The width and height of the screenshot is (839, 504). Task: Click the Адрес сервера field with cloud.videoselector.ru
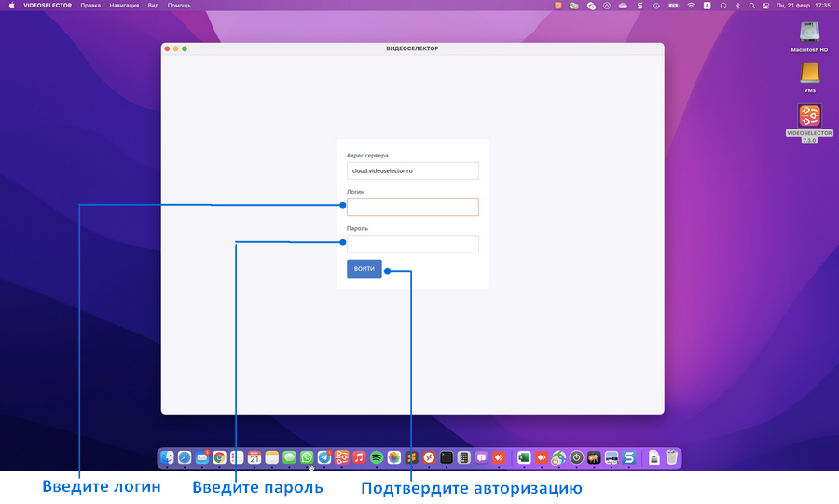pyautogui.click(x=413, y=171)
